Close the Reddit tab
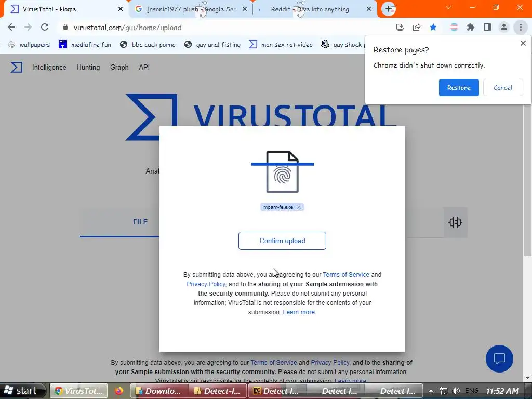532x399 pixels. tap(369, 9)
